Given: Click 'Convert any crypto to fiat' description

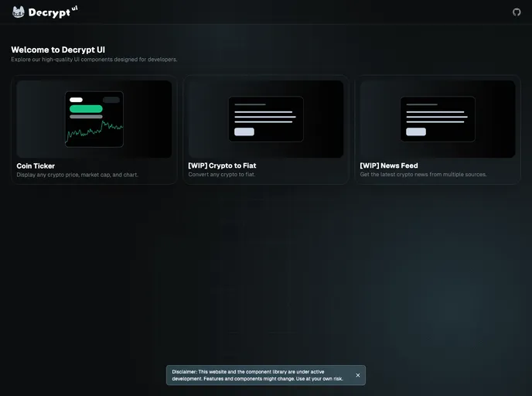Looking at the screenshot, I should coord(221,175).
